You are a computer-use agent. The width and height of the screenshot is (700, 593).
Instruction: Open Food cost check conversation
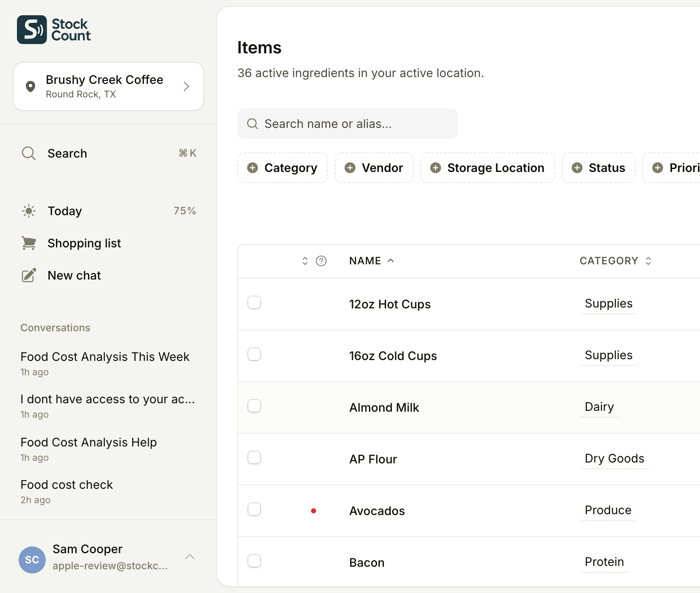(108, 491)
